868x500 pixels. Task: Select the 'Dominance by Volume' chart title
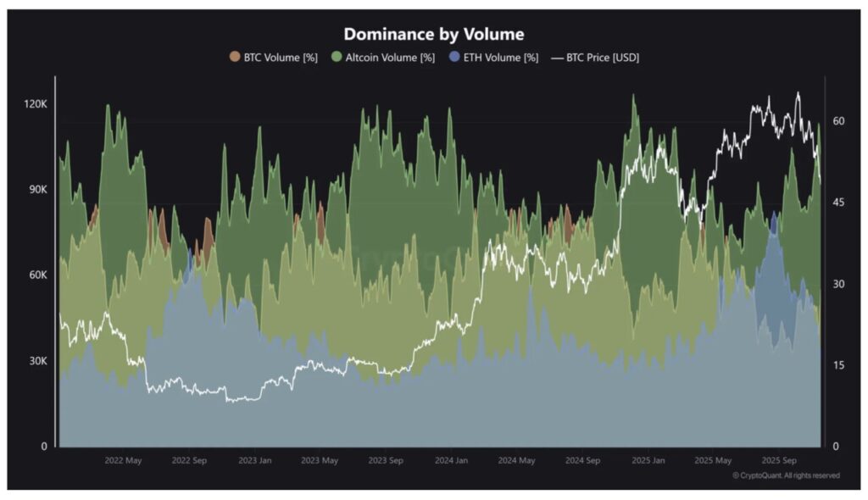click(x=433, y=34)
